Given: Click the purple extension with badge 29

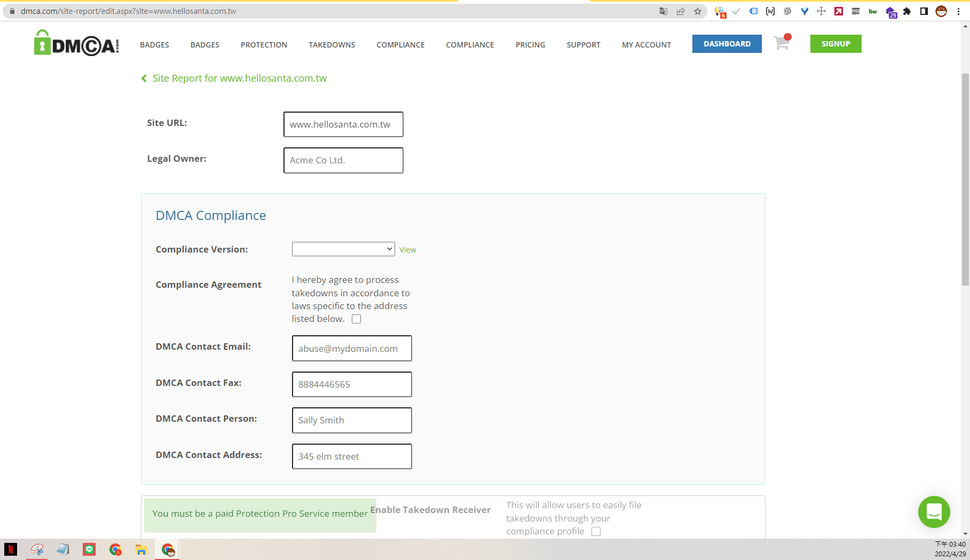Looking at the screenshot, I should click(x=890, y=12).
